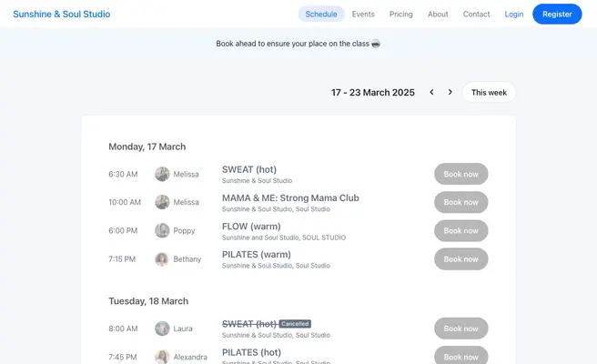Click Laura's instructor avatar
The width and height of the screenshot is (597, 364).
(x=162, y=329)
